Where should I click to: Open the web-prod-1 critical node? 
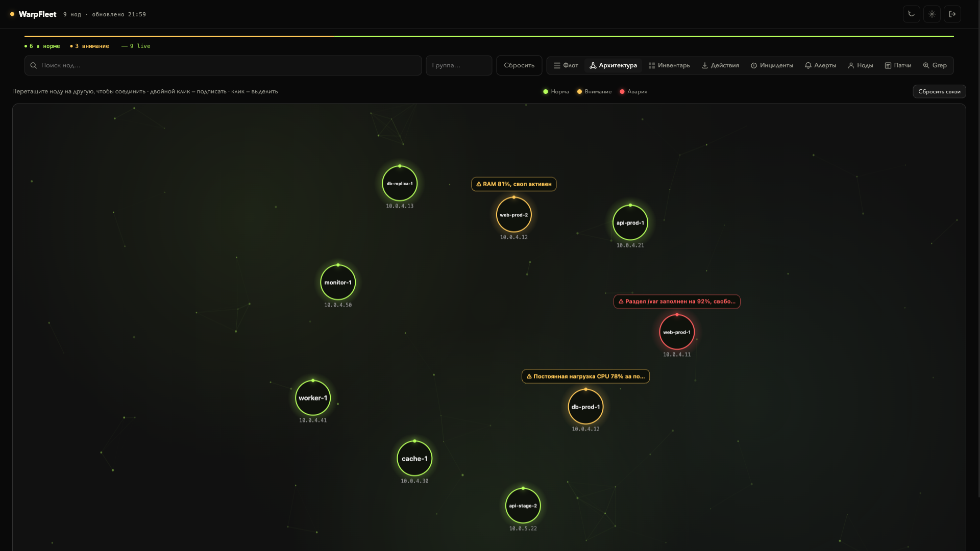click(677, 332)
